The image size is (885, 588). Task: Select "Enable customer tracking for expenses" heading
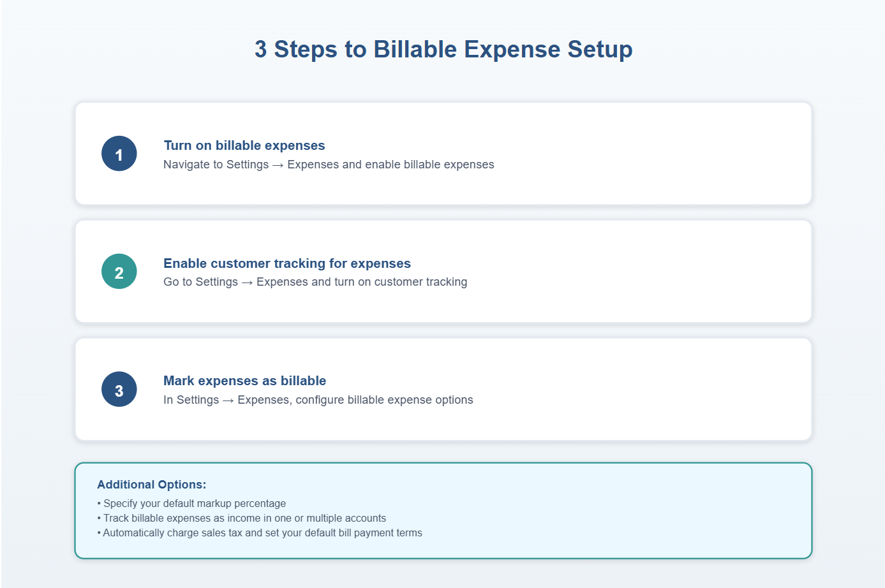(286, 263)
